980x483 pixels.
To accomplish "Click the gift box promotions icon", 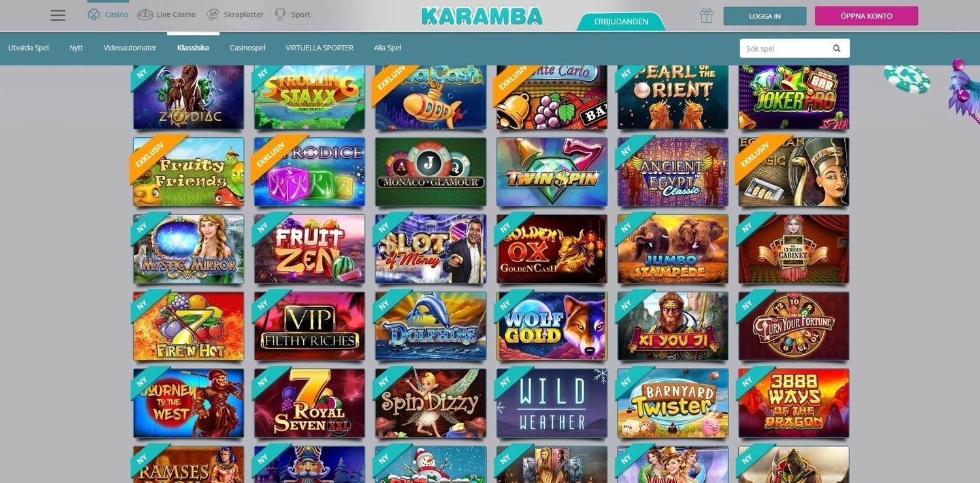I will coord(706,16).
